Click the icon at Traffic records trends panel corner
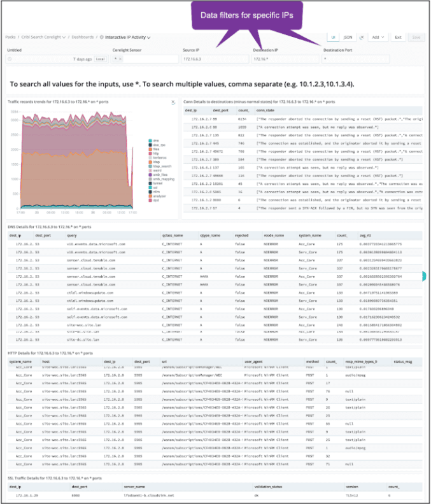Viewport: 431px width, 504px height. [x=173, y=102]
